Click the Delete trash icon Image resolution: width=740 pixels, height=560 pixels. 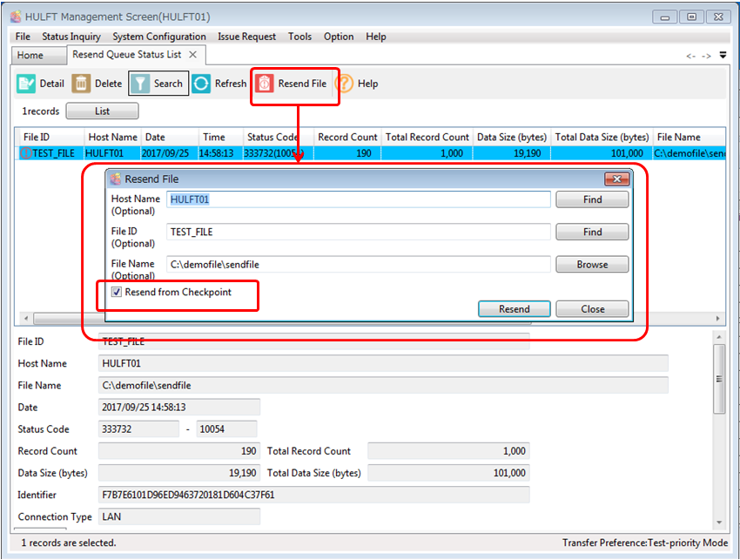pos(81,84)
